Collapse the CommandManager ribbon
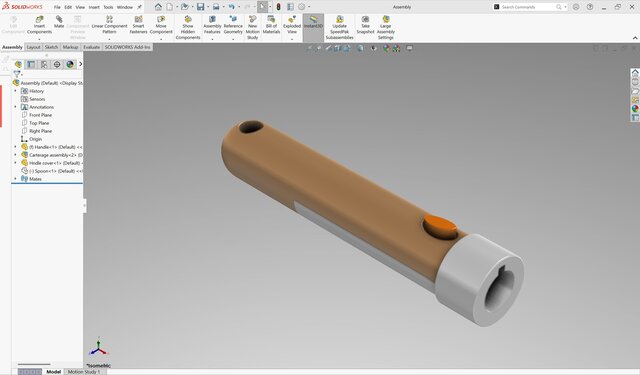The width and height of the screenshot is (640, 375). [x=635, y=38]
